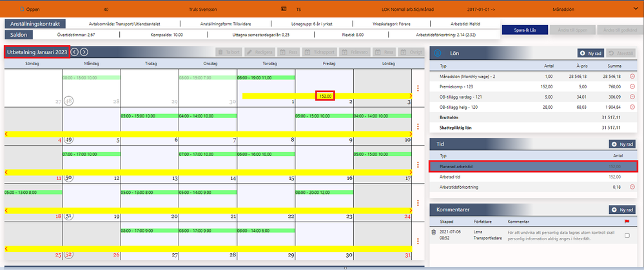Image resolution: width=644 pixels, height=270 pixels.
Task: Add a Tidrapport from the toolbar
Action: click(x=320, y=53)
